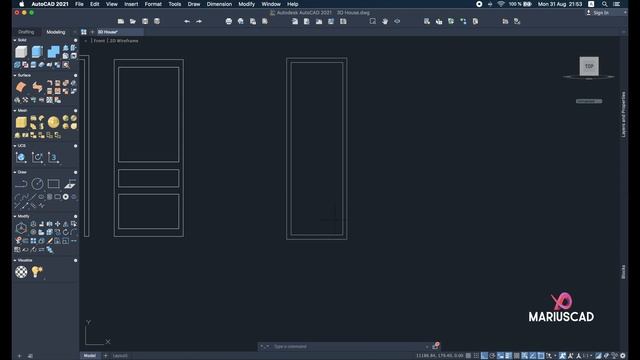Collapse the UCS panel section

tap(15, 146)
